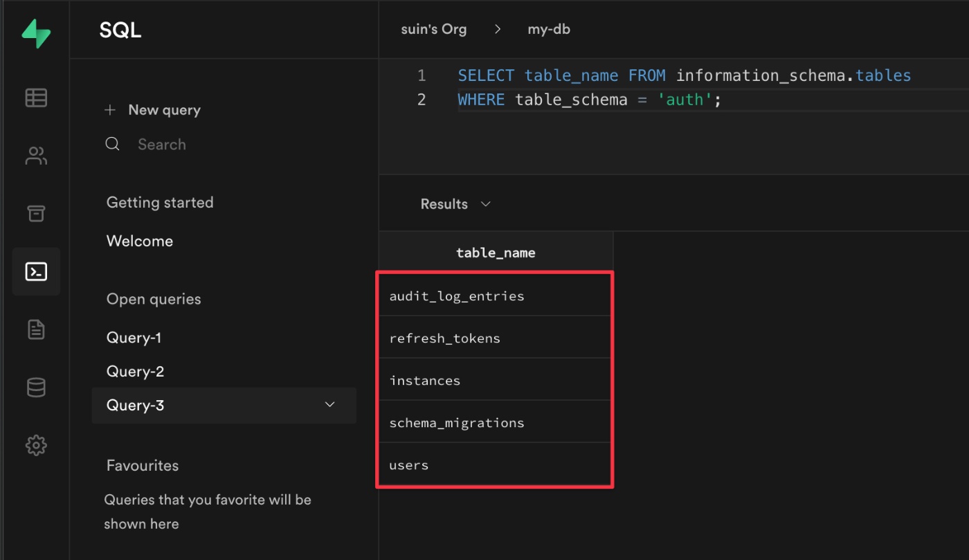Create a New query

164,110
